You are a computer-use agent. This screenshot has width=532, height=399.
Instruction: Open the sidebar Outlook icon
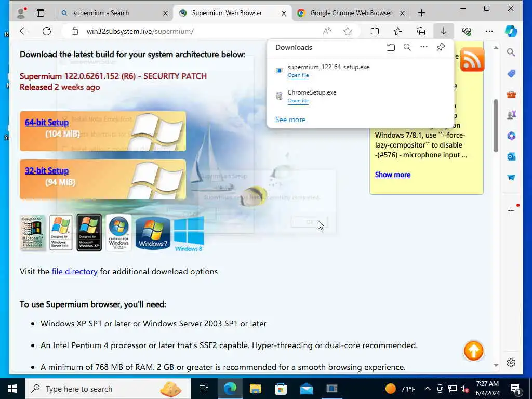click(x=511, y=156)
